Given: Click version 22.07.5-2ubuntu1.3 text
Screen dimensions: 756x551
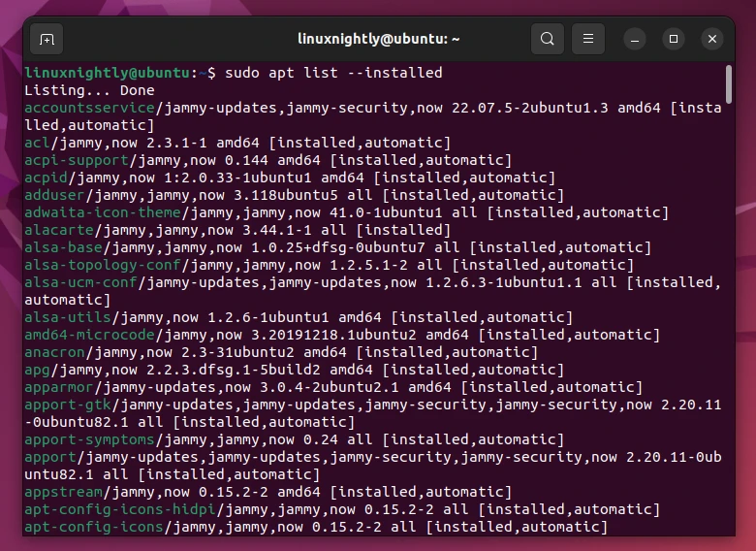Looking at the screenshot, I should (530, 108).
